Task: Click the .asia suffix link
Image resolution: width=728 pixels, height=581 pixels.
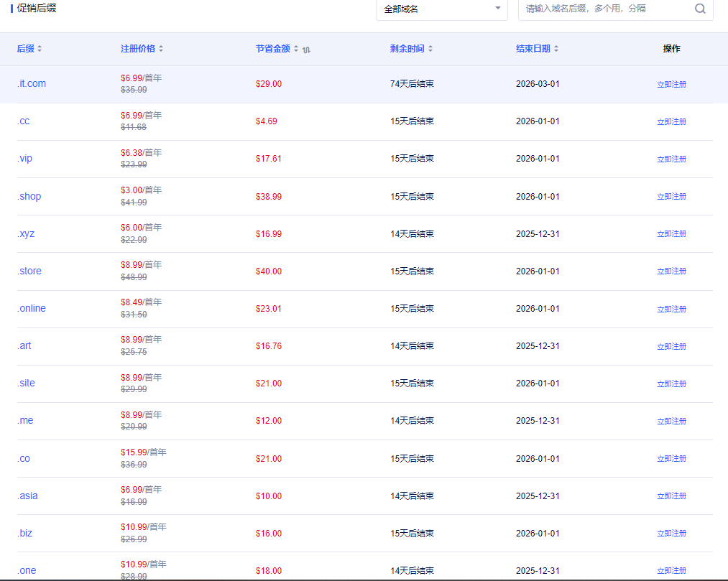Action: pos(28,496)
